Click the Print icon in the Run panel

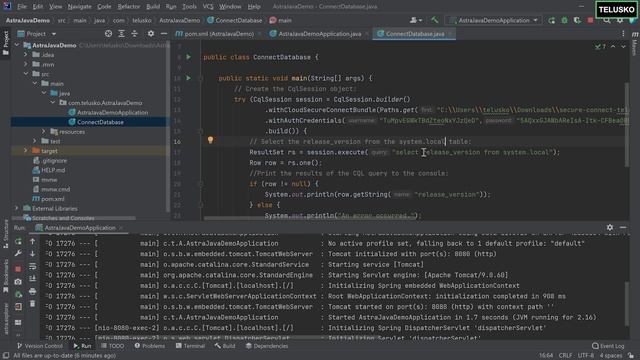32,291
